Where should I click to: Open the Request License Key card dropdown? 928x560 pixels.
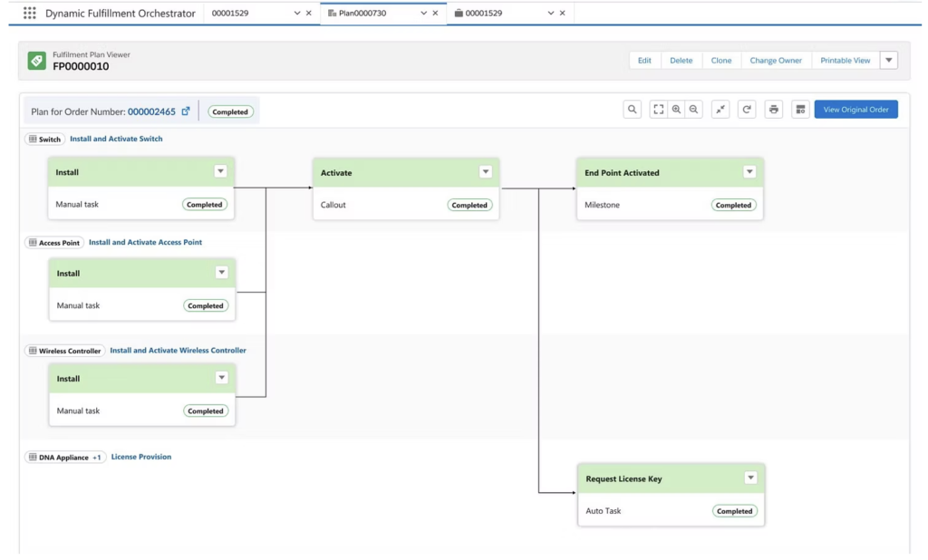[750, 478]
